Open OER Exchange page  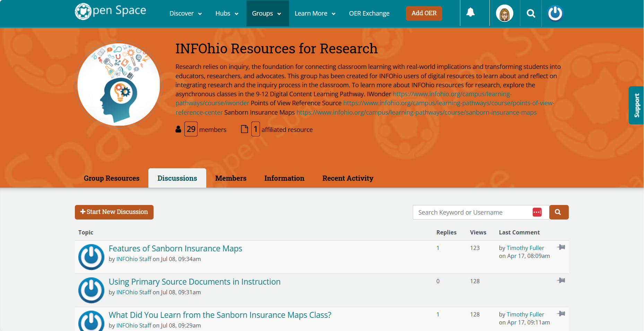pyautogui.click(x=369, y=14)
